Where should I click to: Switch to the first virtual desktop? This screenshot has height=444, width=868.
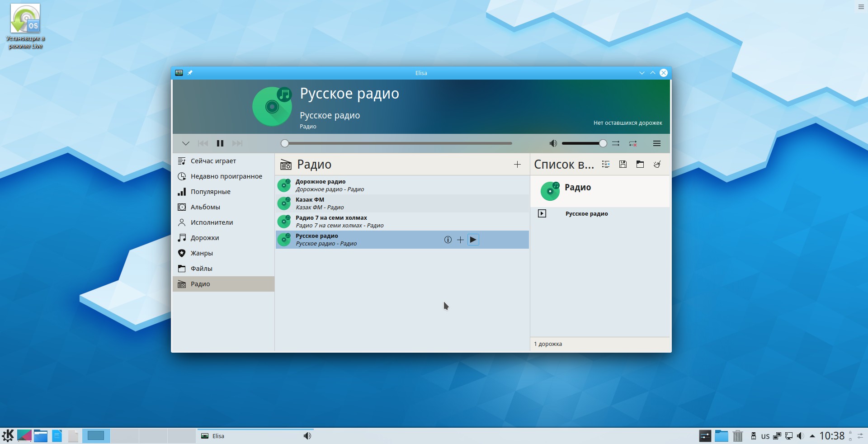pyautogui.click(x=96, y=436)
